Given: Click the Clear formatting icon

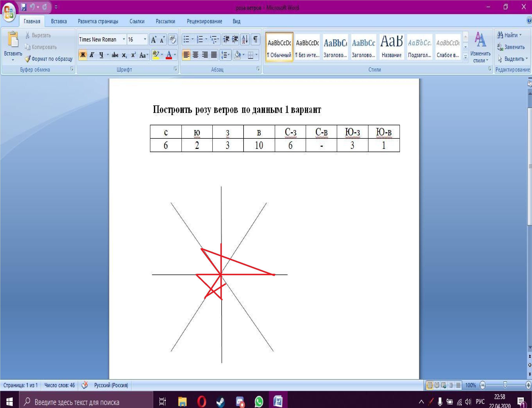Looking at the screenshot, I should (173, 39).
